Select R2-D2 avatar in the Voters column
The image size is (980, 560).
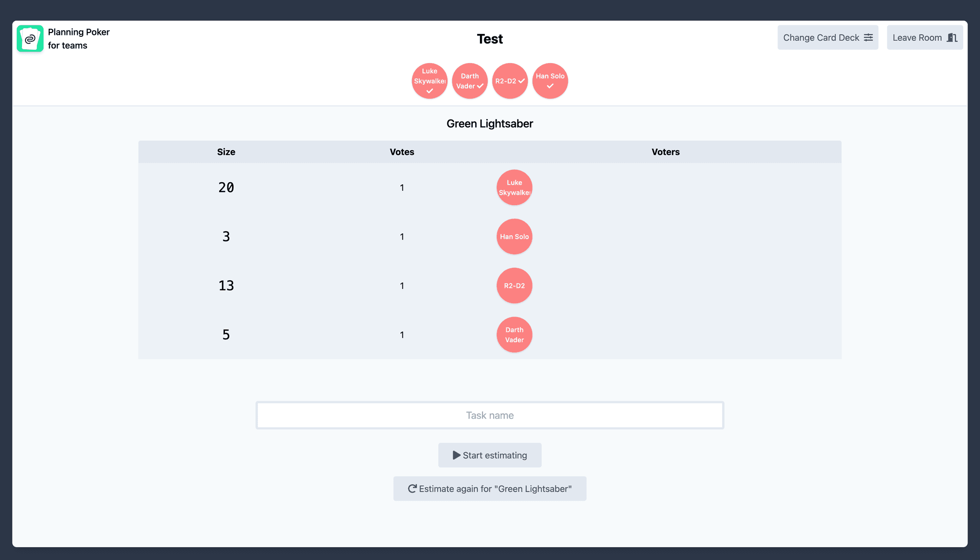click(x=514, y=285)
